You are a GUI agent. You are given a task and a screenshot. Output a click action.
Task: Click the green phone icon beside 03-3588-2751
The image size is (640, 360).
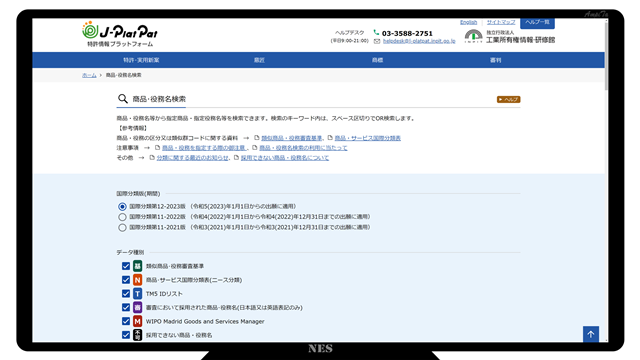click(x=376, y=32)
